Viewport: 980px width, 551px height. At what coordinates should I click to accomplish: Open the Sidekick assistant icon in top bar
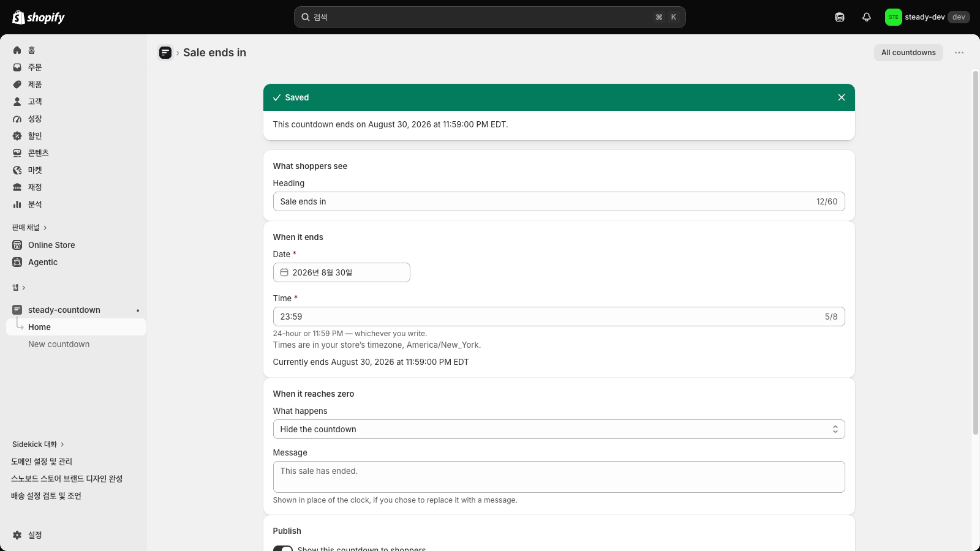point(840,17)
